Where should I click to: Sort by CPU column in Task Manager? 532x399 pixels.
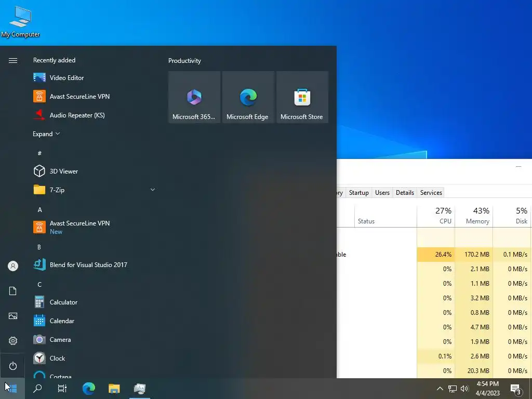point(436,216)
